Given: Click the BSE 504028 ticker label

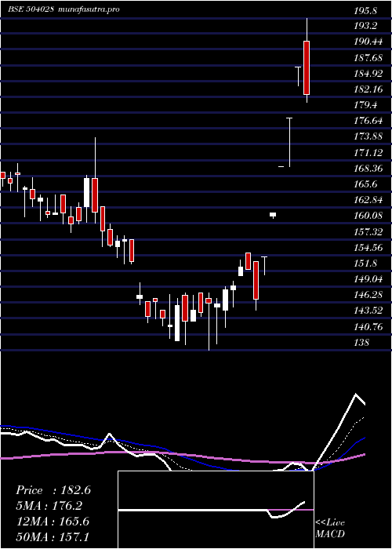Looking at the screenshot, I should pos(31,9).
